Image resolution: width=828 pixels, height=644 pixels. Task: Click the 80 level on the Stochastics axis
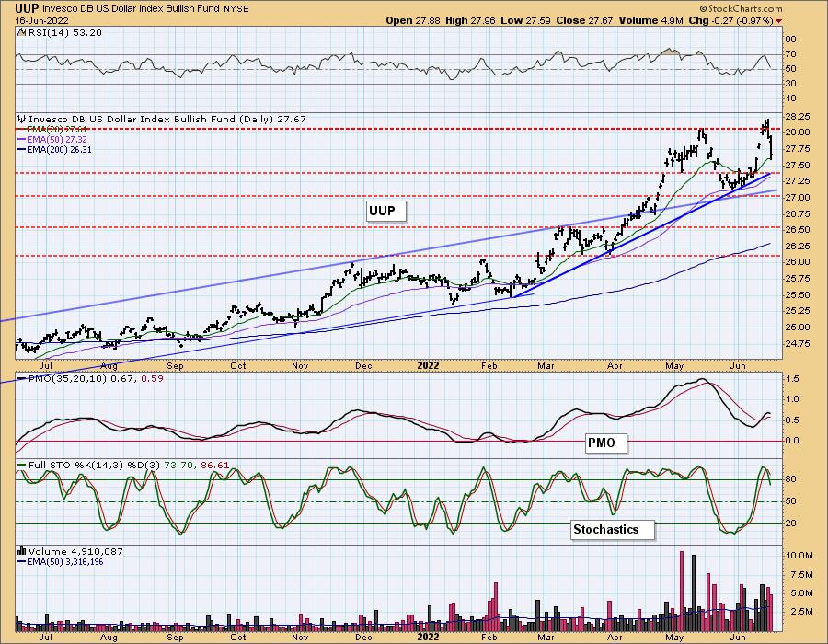[x=790, y=479]
